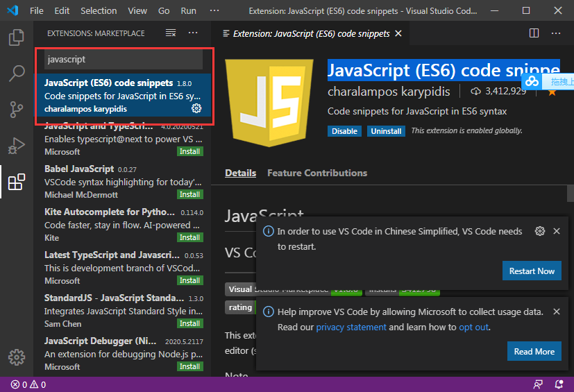Select StandardJS - JavaScript Standard entry
The image size is (574, 392).
pos(123,311)
